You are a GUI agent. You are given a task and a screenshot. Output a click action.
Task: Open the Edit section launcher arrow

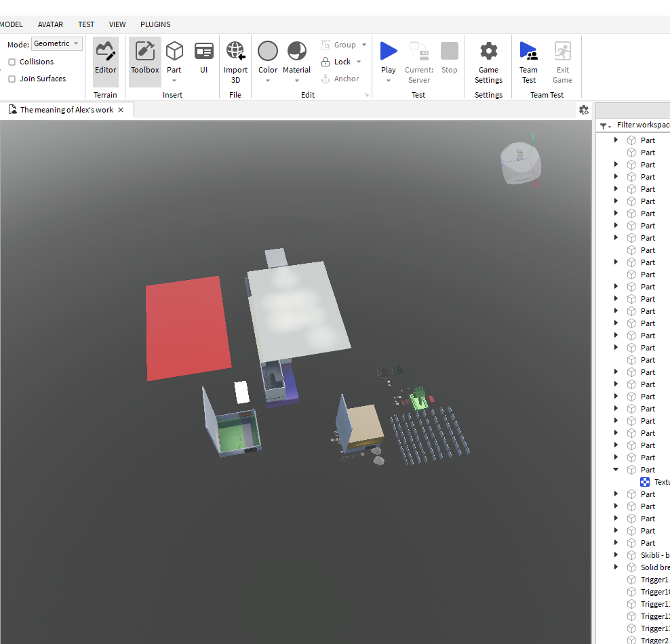[x=367, y=95]
